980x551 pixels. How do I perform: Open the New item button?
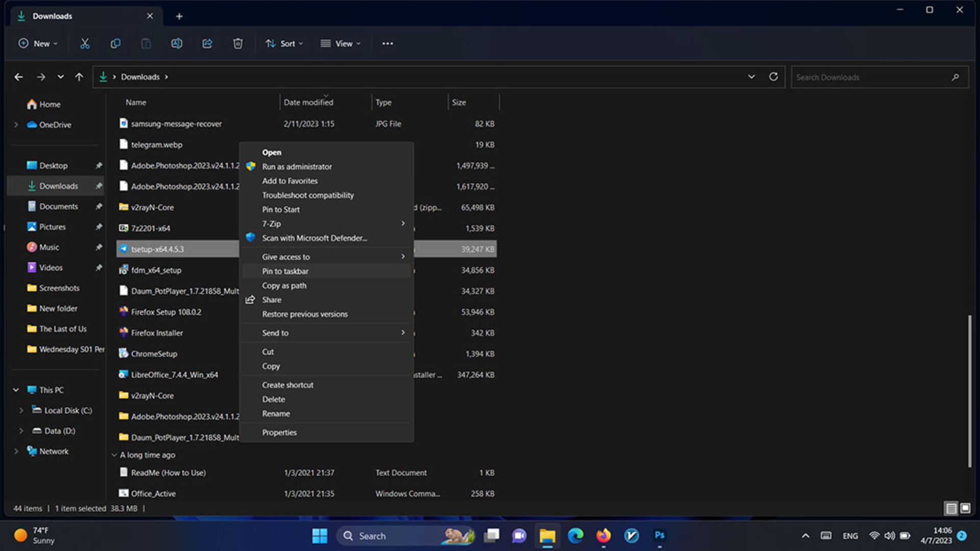point(38,43)
